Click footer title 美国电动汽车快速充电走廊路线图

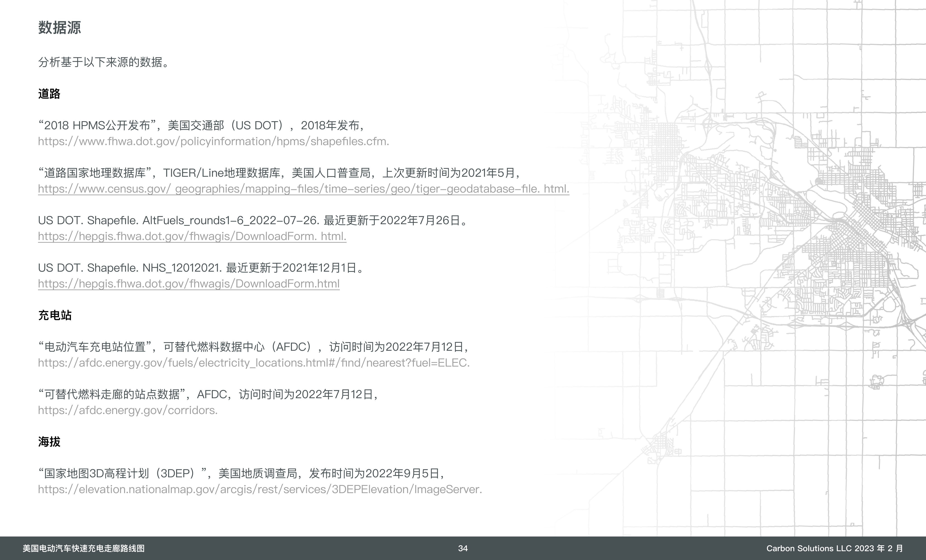[83, 548]
